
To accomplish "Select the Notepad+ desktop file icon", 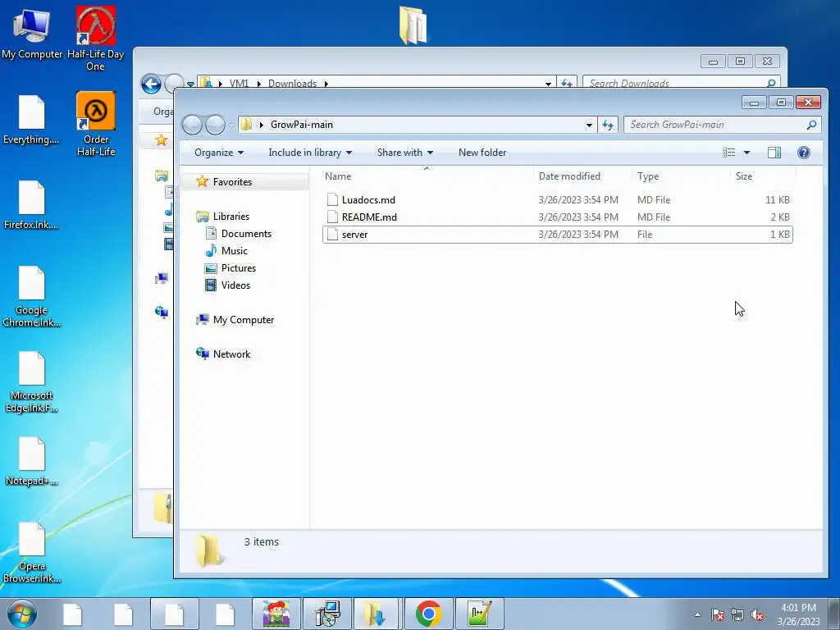I will point(31,461).
